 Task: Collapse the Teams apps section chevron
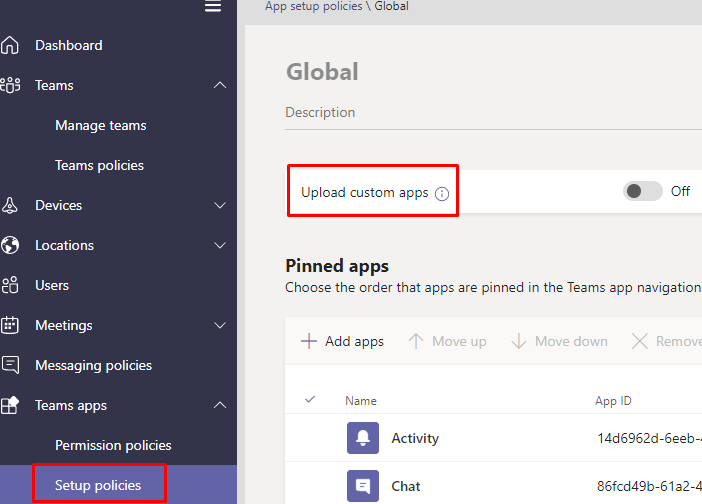pyautogui.click(x=220, y=405)
